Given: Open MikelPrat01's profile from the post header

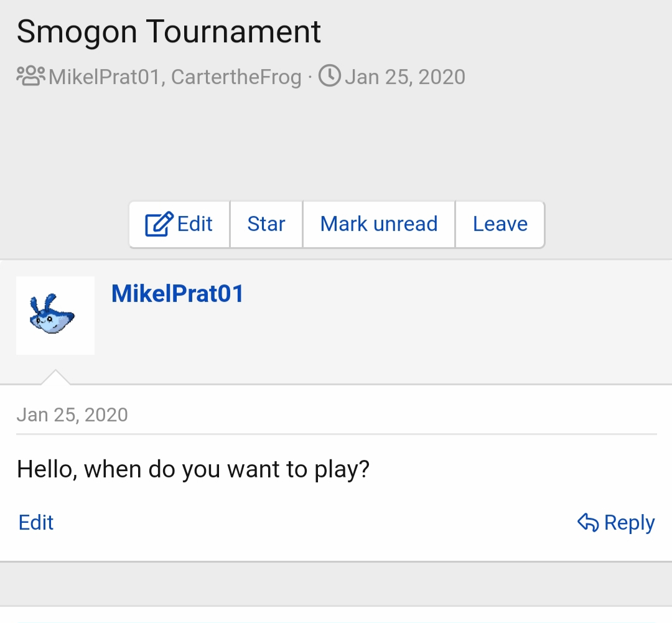Looking at the screenshot, I should click(x=177, y=294).
